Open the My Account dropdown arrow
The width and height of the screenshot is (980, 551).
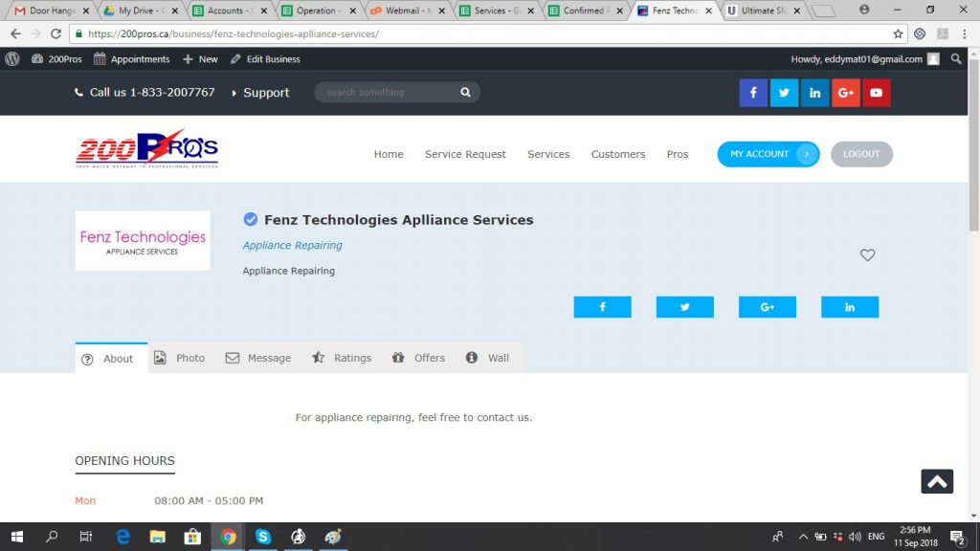click(807, 154)
